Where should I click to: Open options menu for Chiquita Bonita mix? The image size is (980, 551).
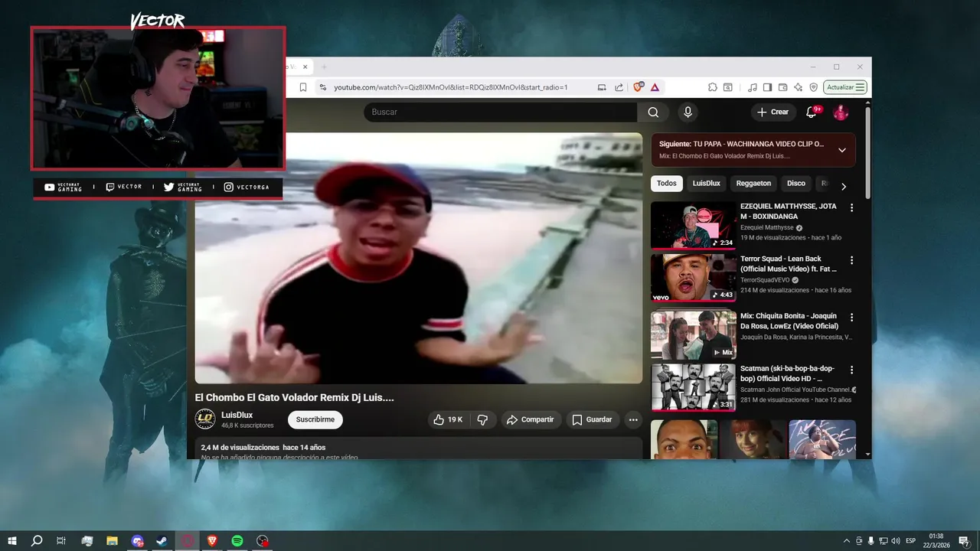(x=851, y=317)
